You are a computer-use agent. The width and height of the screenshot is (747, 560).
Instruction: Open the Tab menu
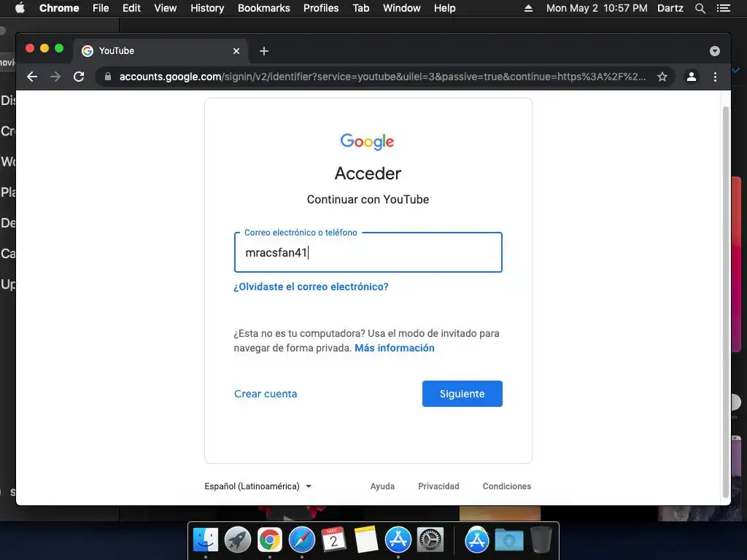point(360,8)
